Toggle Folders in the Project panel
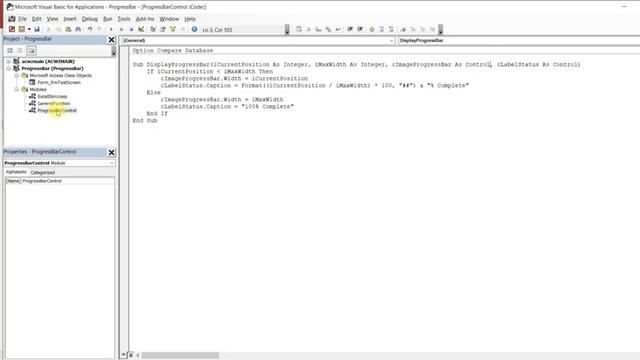 (31, 51)
